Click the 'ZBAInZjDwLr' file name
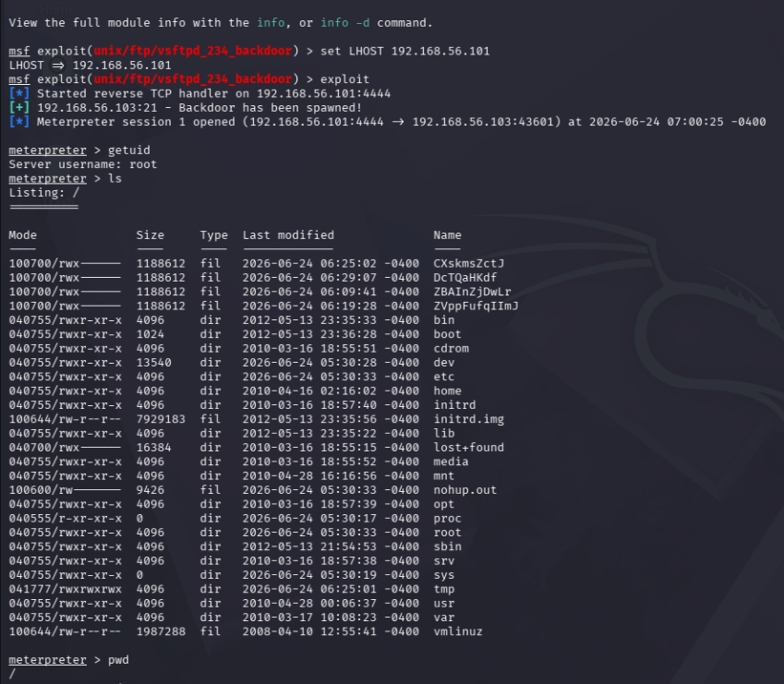This screenshot has height=684, width=784. tap(472, 291)
